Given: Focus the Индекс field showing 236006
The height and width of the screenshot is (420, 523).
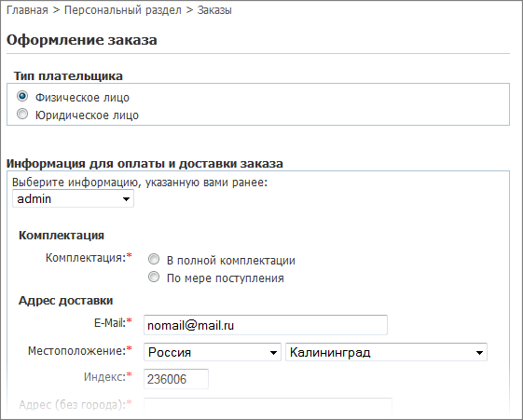Looking at the screenshot, I should pyautogui.click(x=176, y=379).
